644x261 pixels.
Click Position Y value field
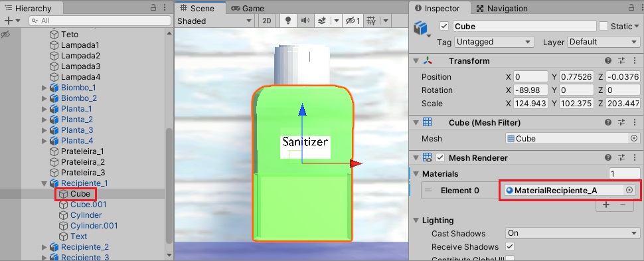(576, 77)
